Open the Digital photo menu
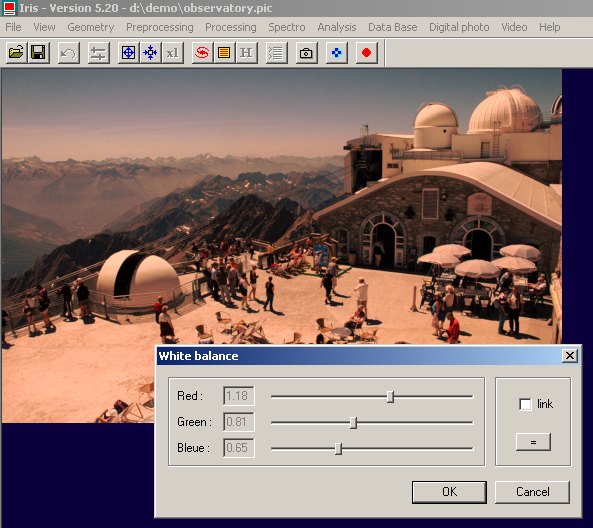Viewport: 593px width, 528px height. pyautogui.click(x=459, y=27)
